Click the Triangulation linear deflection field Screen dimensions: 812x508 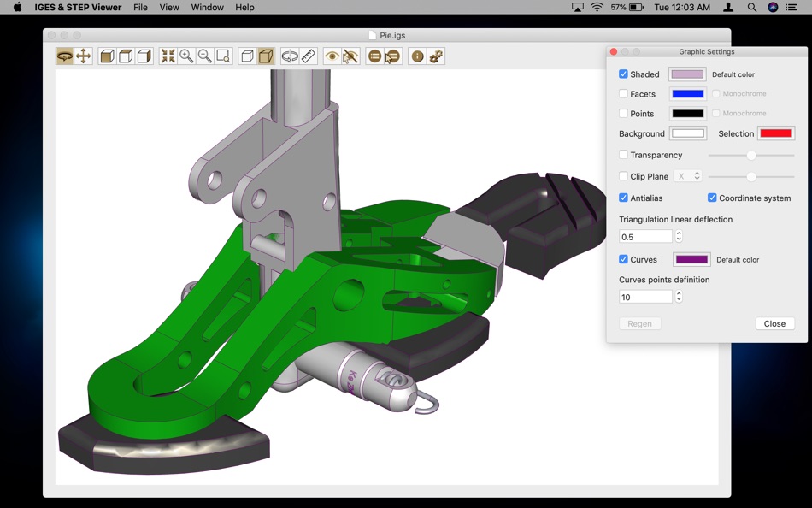click(x=646, y=236)
